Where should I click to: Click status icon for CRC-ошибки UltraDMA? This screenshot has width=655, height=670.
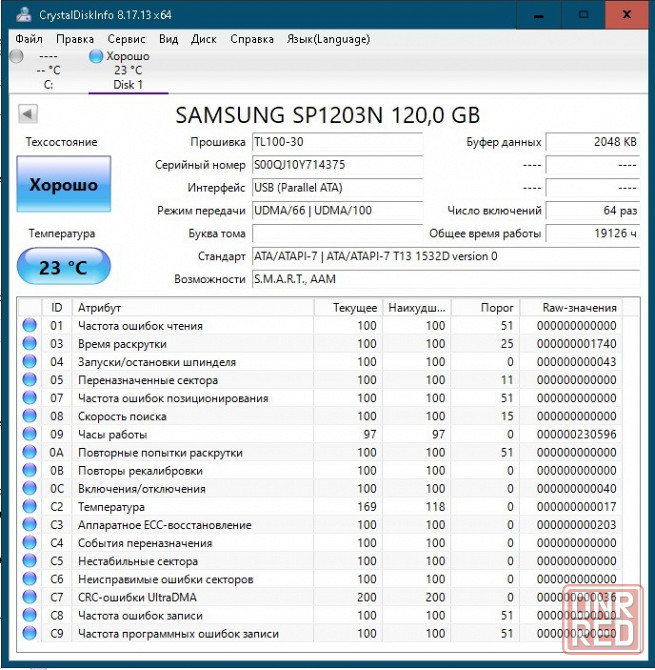pyautogui.click(x=29, y=597)
